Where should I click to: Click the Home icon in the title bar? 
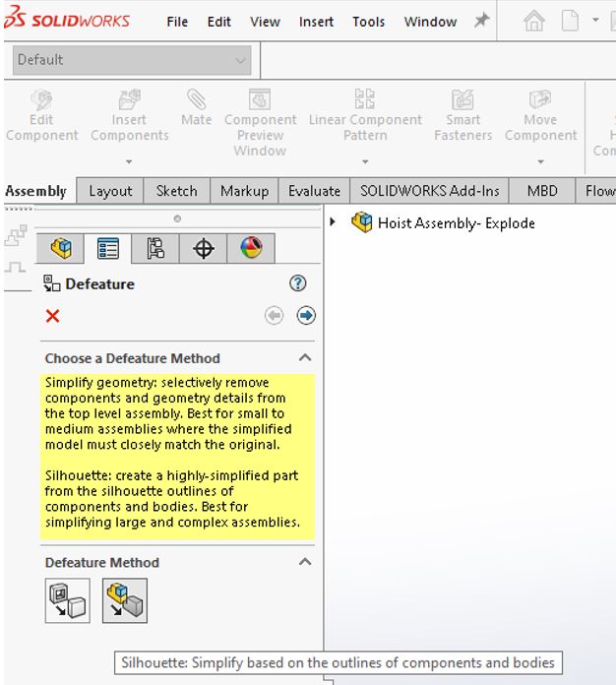534,21
